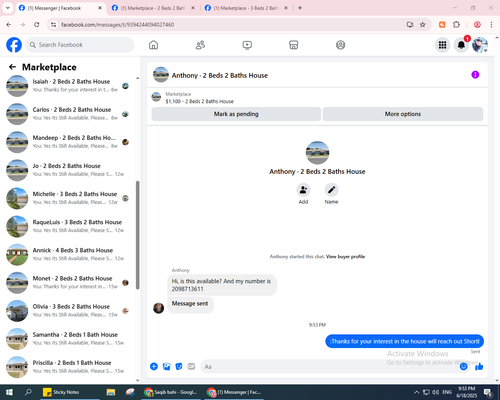Close the Messenger | Facebook tab
This screenshot has height=400, width=500.
pyautogui.click(x=100, y=8)
